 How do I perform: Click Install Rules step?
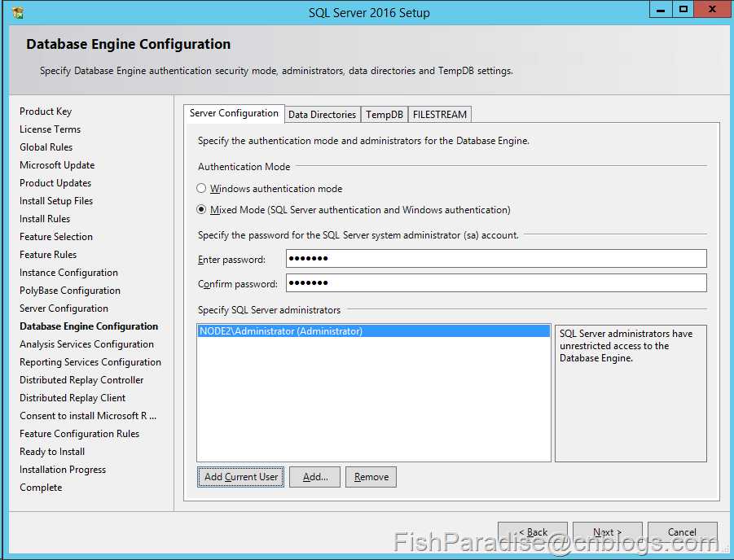click(x=45, y=218)
